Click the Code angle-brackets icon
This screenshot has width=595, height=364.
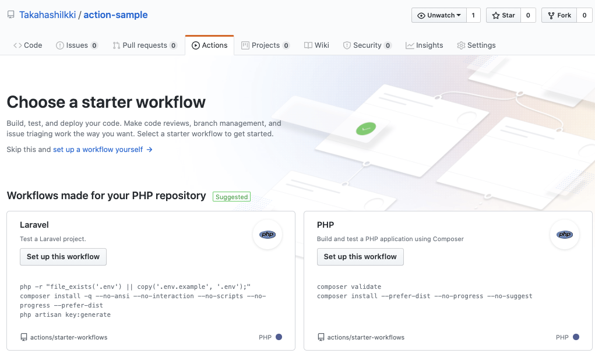point(17,45)
